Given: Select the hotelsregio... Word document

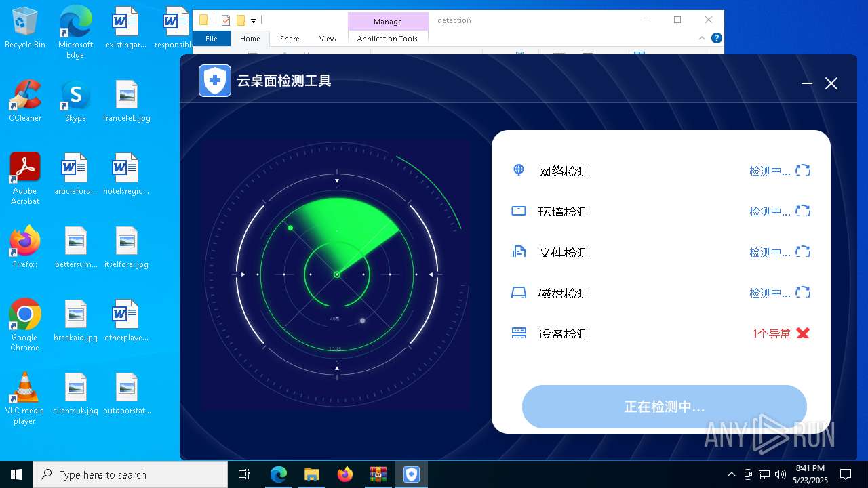Looking at the screenshot, I should (126, 174).
